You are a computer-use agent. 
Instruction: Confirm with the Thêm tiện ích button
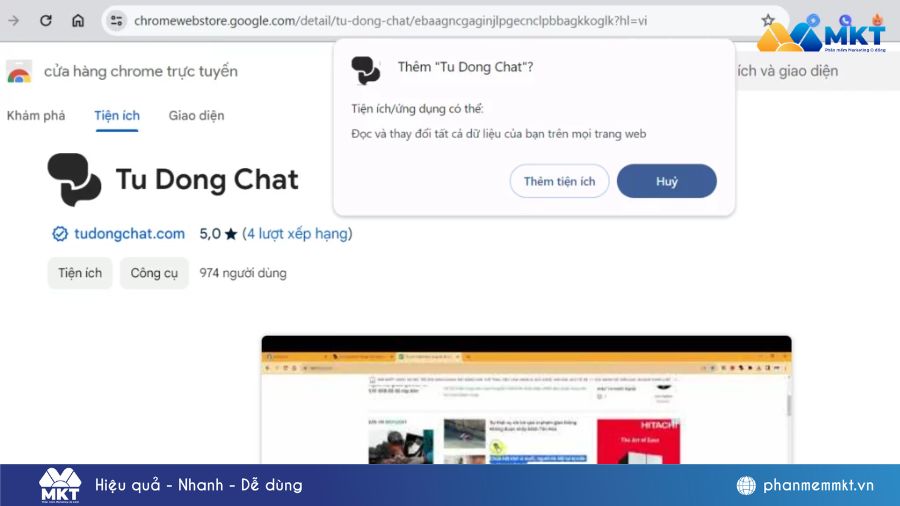pyautogui.click(x=559, y=181)
